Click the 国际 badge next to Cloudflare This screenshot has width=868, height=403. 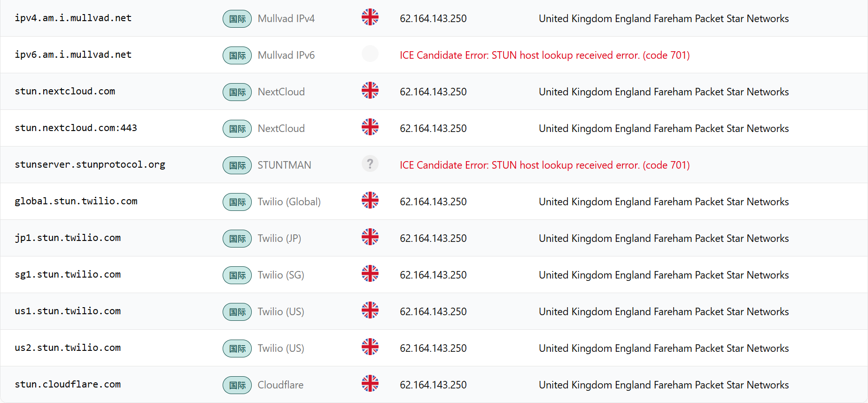[237, 385]
